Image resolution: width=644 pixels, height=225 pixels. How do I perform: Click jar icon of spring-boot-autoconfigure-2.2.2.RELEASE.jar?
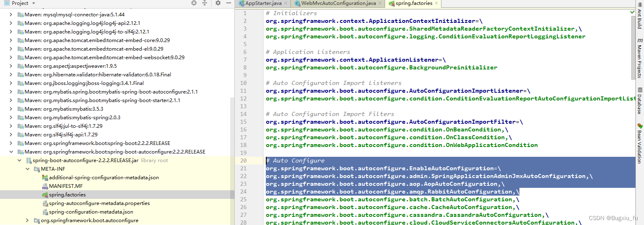click(29, 160)
